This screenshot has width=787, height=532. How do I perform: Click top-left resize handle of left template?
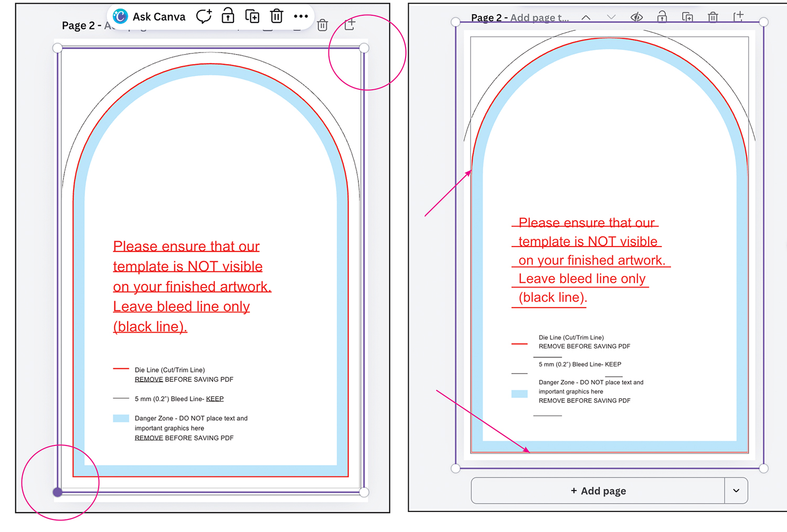tap(58, 48)
